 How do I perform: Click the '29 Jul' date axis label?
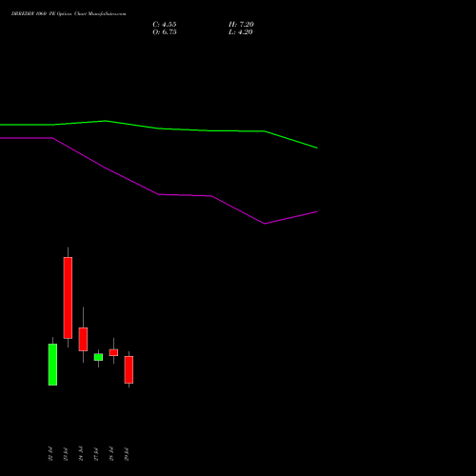[x=127, y=454]
